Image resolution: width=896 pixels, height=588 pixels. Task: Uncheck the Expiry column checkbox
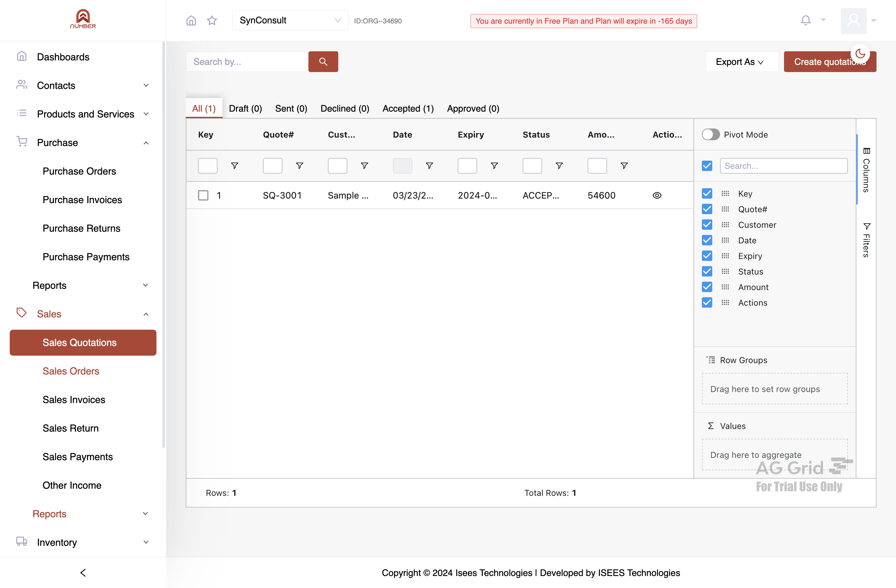tap(707, 256)
